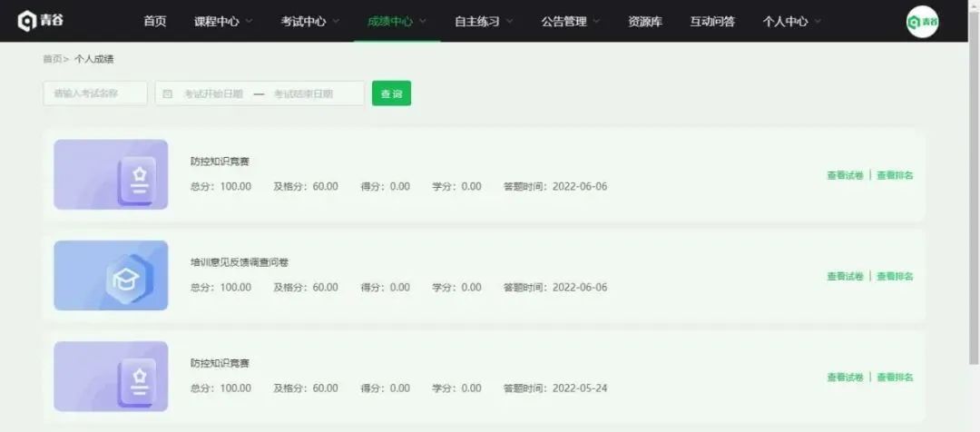The height and width of the screenshot is (432, 980).
Task: Expand the 课程中心 dropdown menu
Action: (x=223, y=21)
